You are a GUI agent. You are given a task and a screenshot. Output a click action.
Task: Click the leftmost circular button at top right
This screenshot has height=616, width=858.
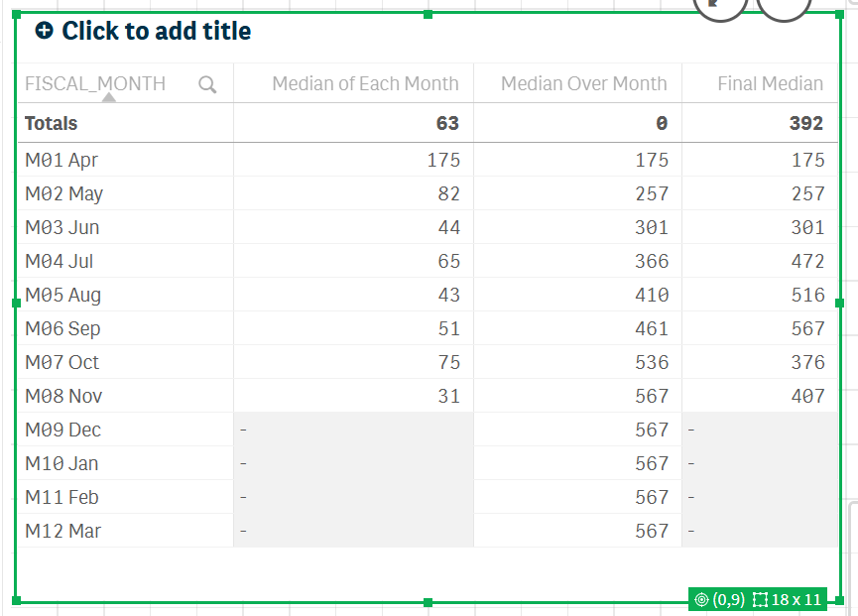point(721,8)
